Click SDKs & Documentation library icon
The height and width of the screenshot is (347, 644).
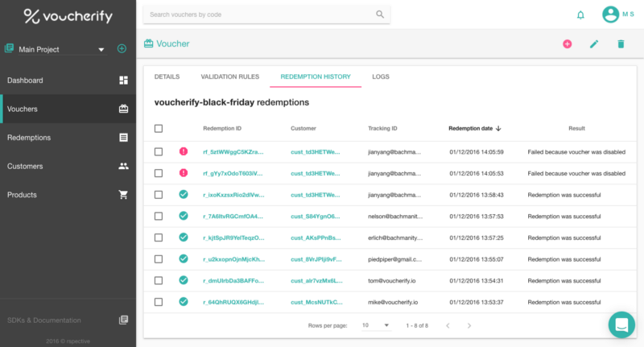pyautogui.click(x=123, y=320)
